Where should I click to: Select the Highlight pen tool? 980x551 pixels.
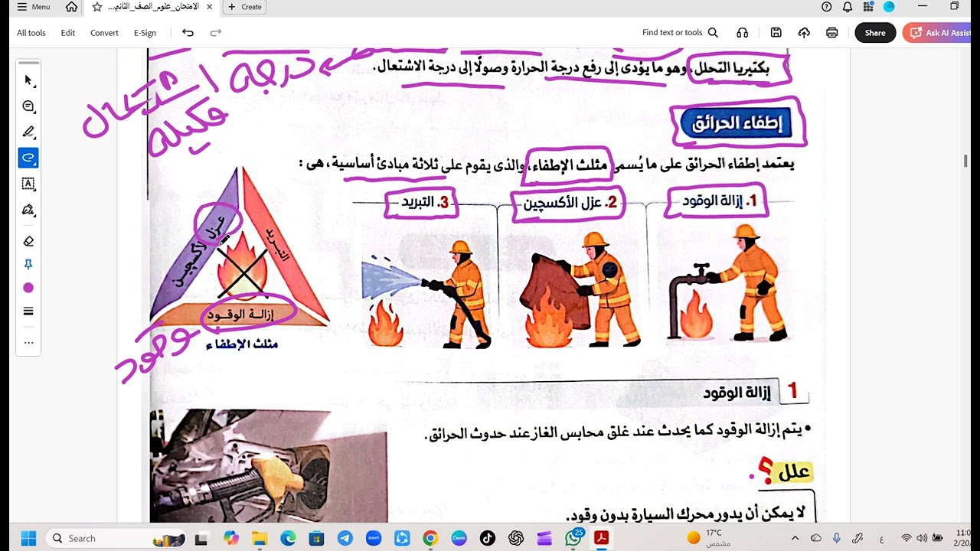click(x=28, y=132)
